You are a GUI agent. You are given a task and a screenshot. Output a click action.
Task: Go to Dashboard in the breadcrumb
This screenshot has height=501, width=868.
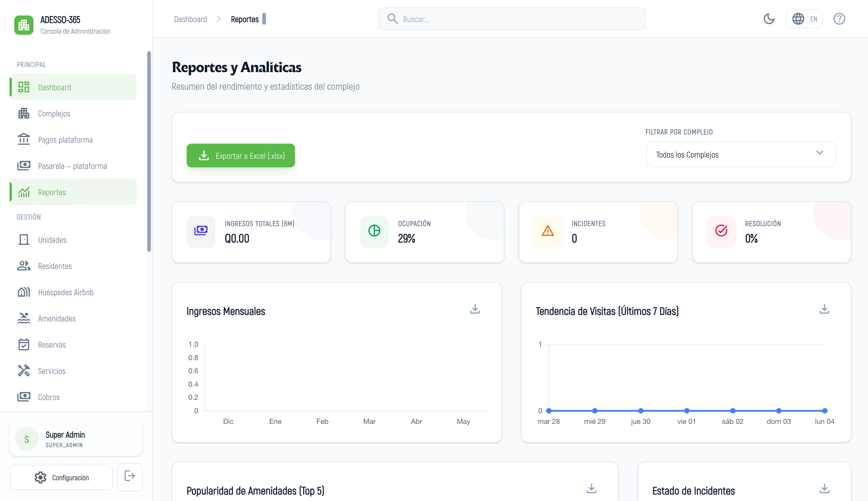pos(190,19)
